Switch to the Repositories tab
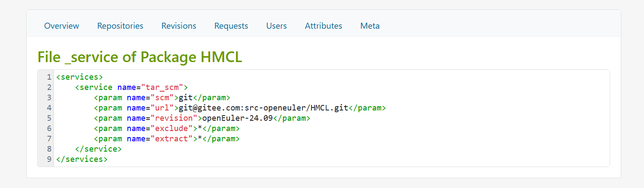The width and height of the screenshot is (644, 188). (x=120, y=26)
